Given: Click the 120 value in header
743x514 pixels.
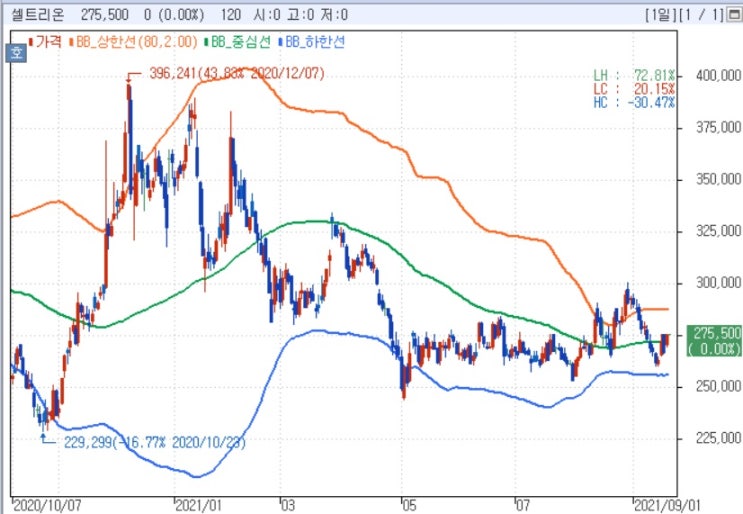Looking at the screenshot, I should click(x=231, y=15).
